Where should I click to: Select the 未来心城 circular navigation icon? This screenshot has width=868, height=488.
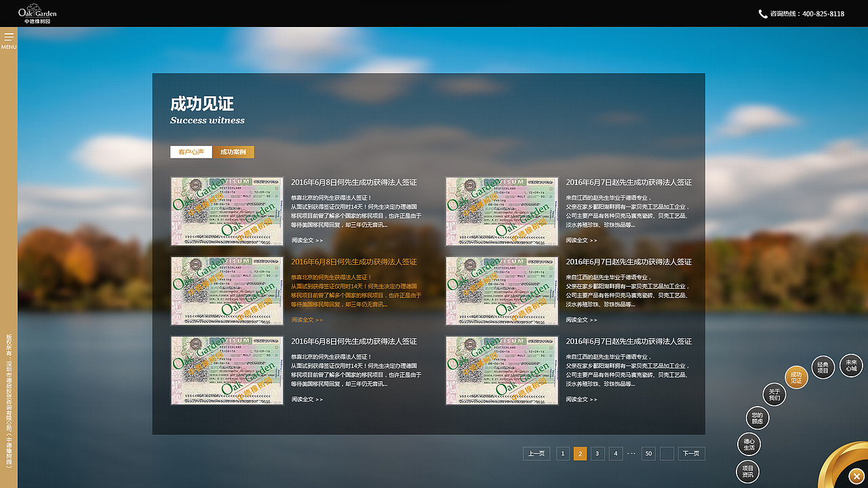pos(851,365)
